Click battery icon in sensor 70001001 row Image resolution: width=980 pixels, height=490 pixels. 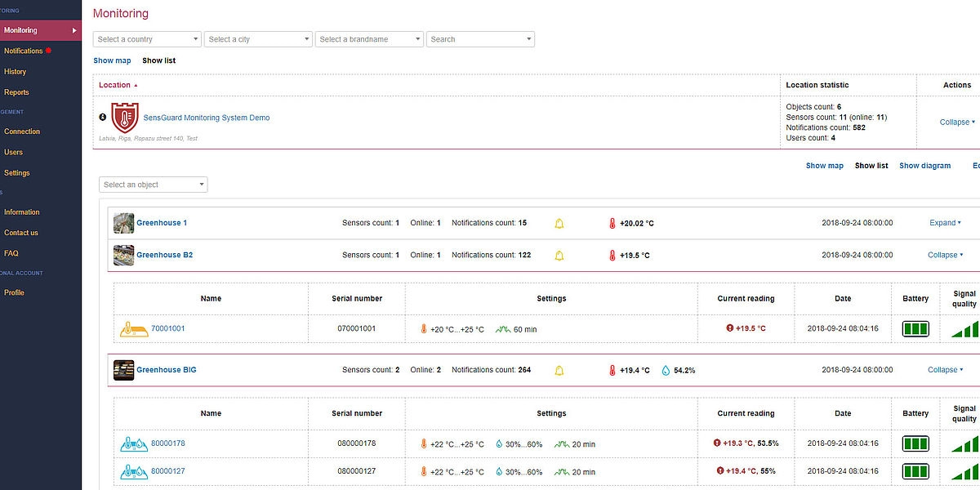point(915,329)
